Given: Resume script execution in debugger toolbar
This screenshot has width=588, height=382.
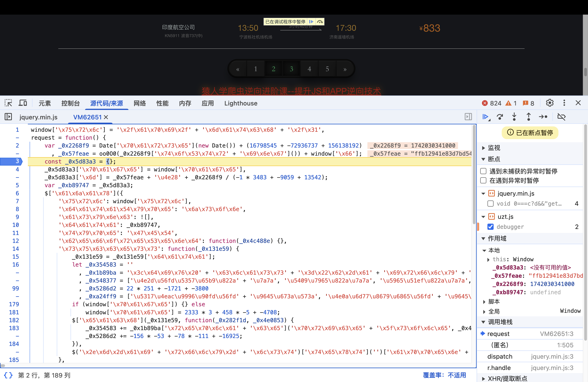Looking at the screenshot, I should [486, 117].
